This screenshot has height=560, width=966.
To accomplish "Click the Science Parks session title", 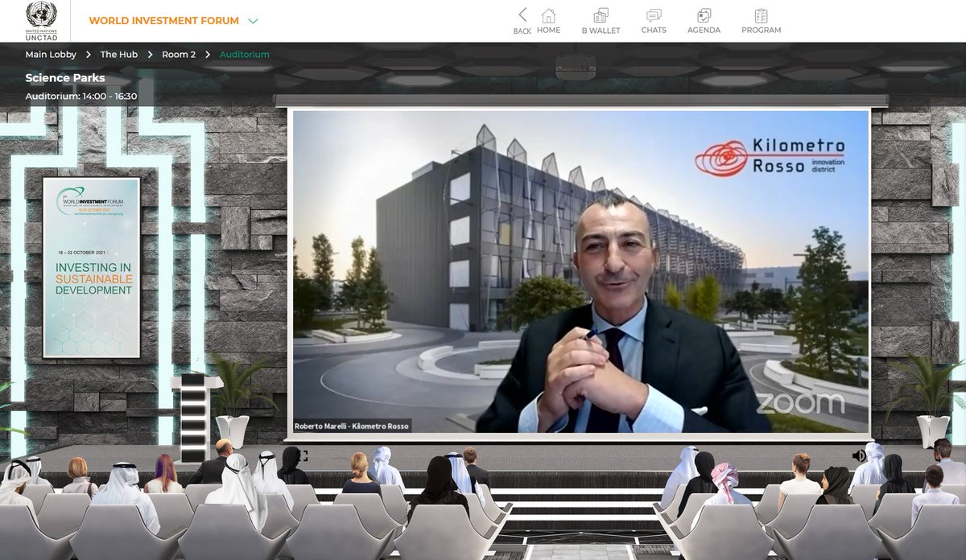I will point(65,78).
